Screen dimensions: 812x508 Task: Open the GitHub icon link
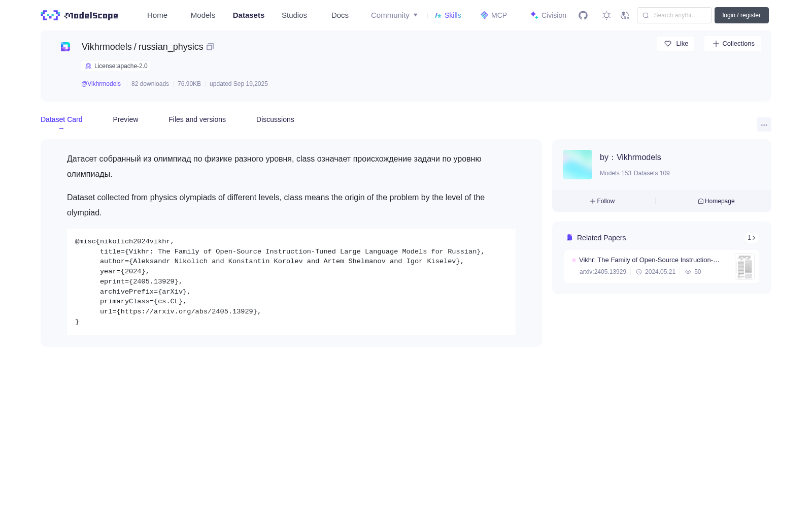[x=583, y=15]
